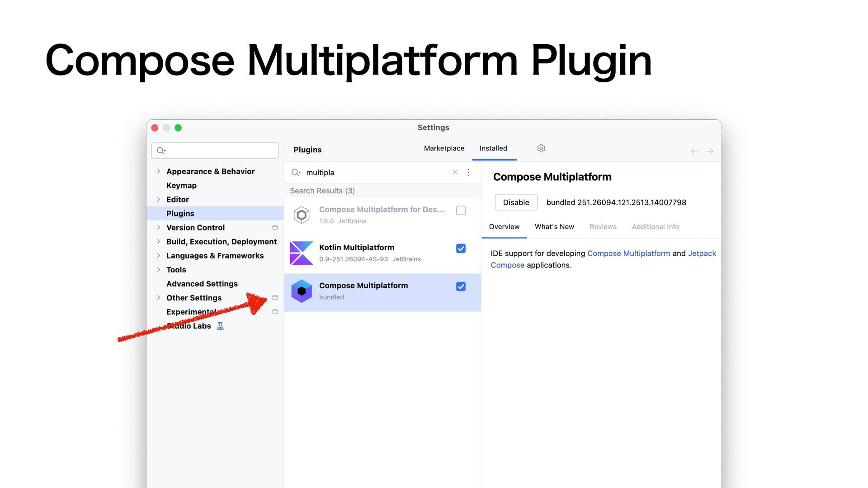
Task: Click the plugin search magnifier icon
Action: (296, 172)
